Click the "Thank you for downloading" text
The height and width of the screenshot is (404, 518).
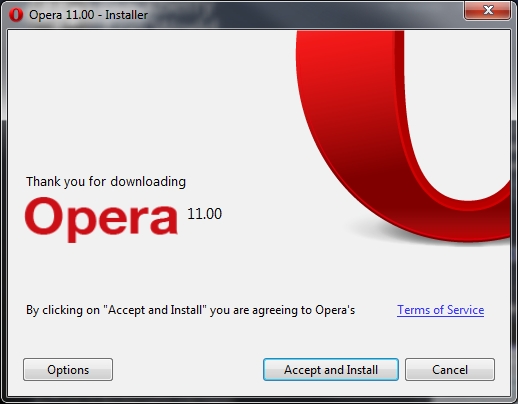coord(106,182)
